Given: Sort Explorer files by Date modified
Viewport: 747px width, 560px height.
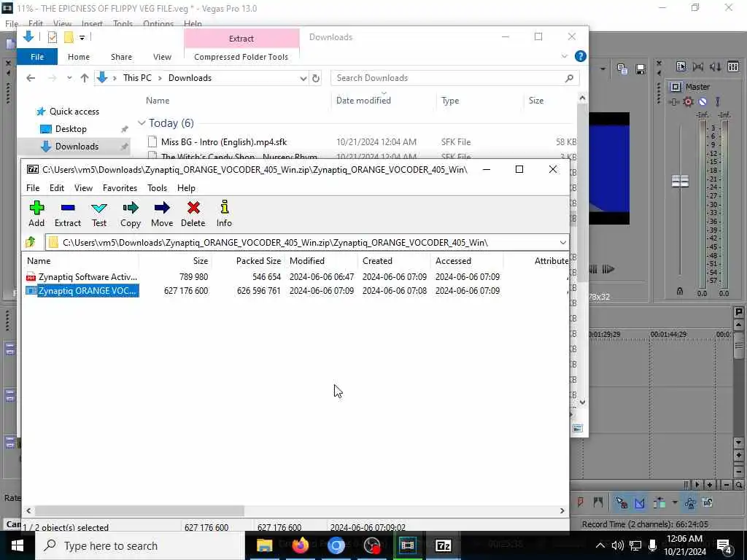Looking at the screenshot, I should pyautogui.click(x=363, y=101).
